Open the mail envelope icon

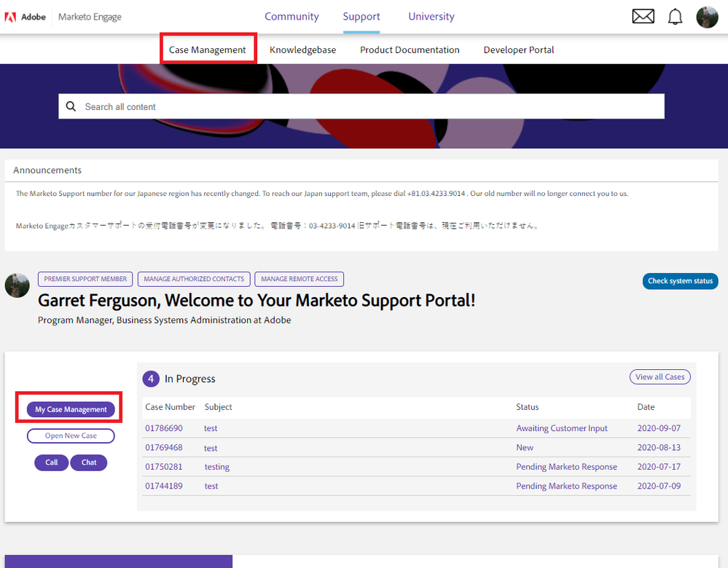point(643,16)
